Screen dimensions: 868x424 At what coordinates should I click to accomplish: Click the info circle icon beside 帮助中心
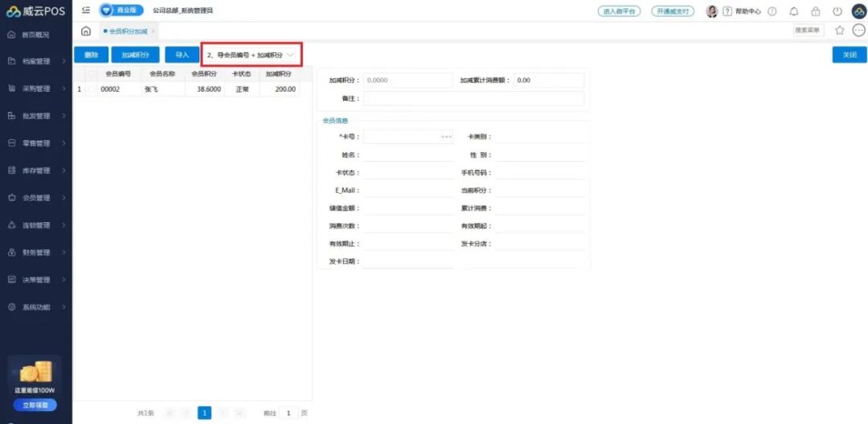coord(772,11)
